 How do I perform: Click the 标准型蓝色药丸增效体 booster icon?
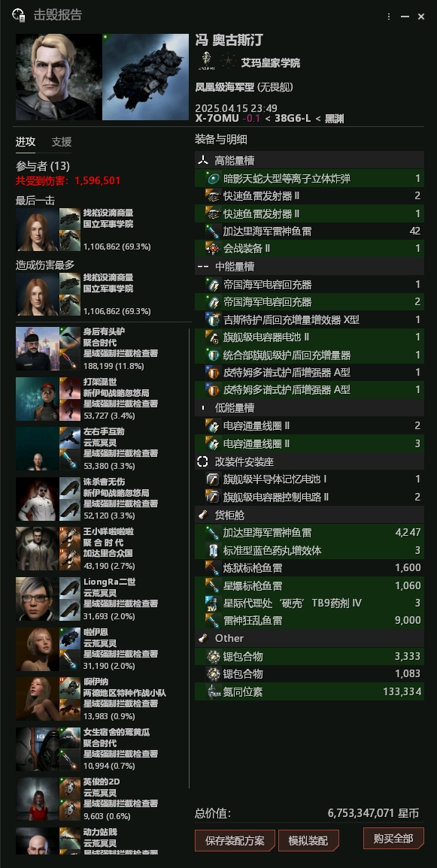214,550
